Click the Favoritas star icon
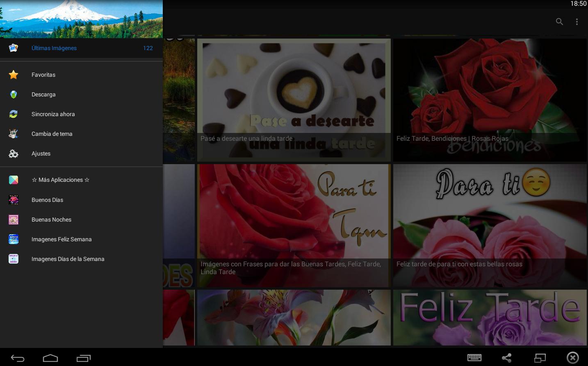The width and height of the screenshot is (588, 366). (x=14, y=75)
